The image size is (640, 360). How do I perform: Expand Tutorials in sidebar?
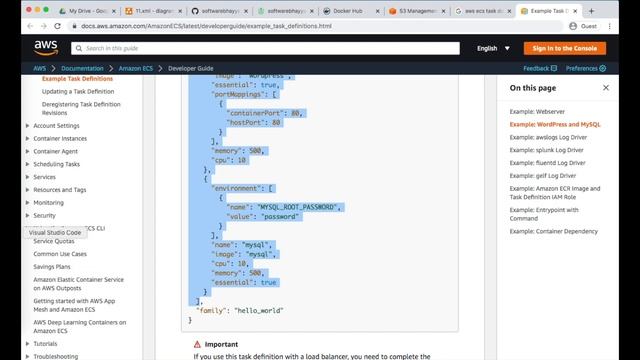[x=27, y=344]
